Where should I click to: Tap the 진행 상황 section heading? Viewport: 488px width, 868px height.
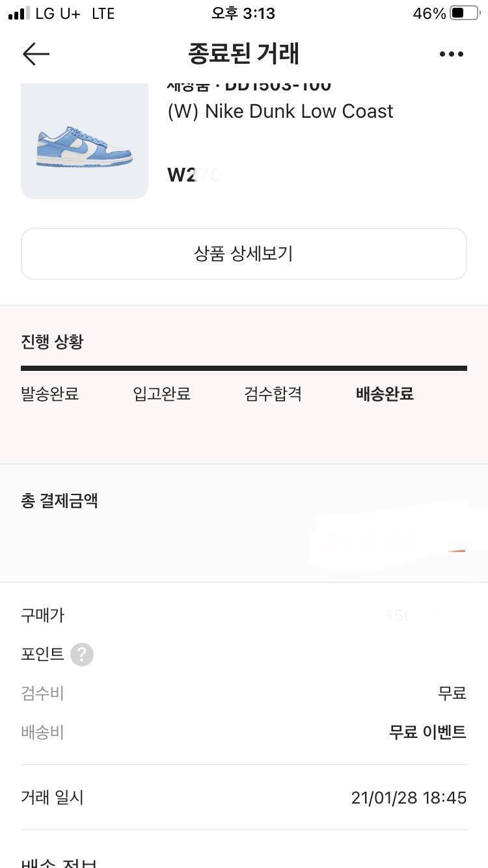point(52,342)
